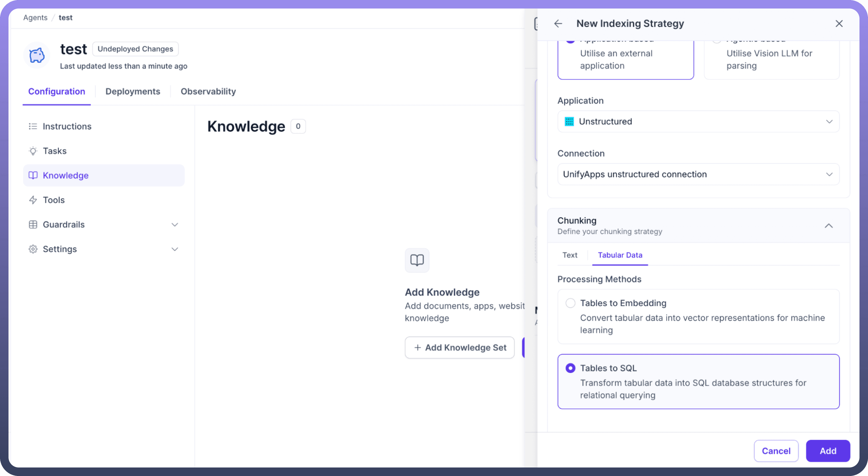Click the book icon above Add Knowledge
The width and height of the screenshot is (868, 476).
click(x=417, y=260)
